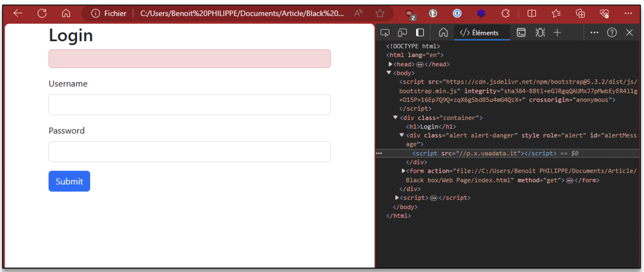Viewport: 644px width, 272px height.
Task: Click into the Password input field
Action: pyautogui.click(x=189, y=151)
